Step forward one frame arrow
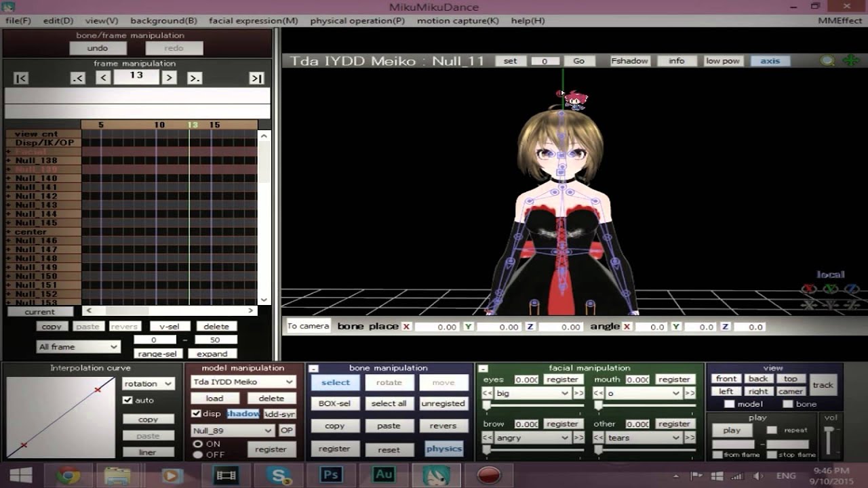This screenshot has height=488, width=868. pos(170,78)
